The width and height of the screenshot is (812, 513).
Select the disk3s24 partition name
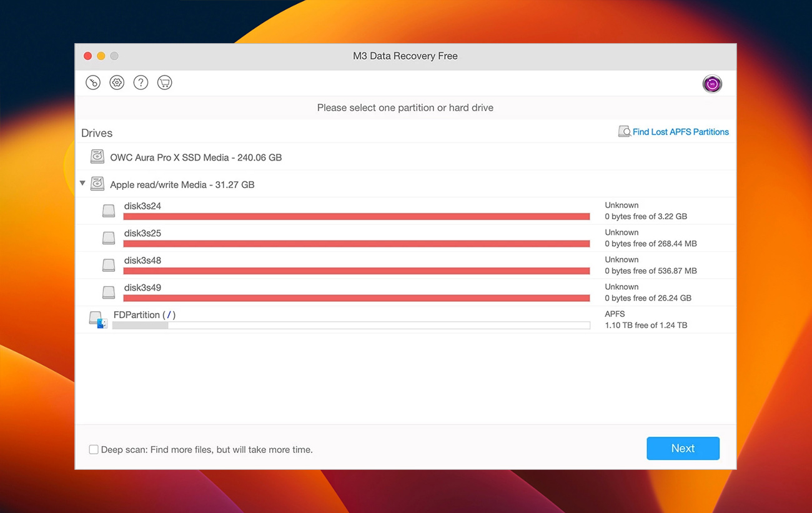pos(142,206)
